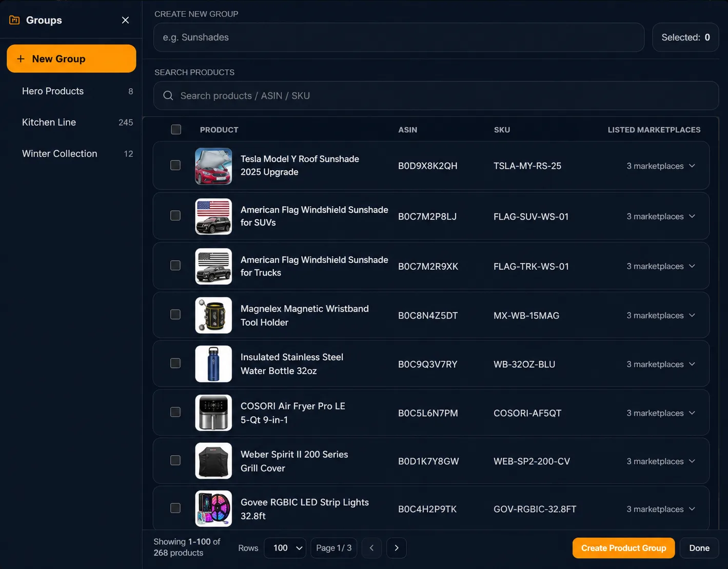Viewport: 728px width, 569px height.
Task: Expand marketplaces for MX-WB-15MAG
Action: click(x=661, y=316)
